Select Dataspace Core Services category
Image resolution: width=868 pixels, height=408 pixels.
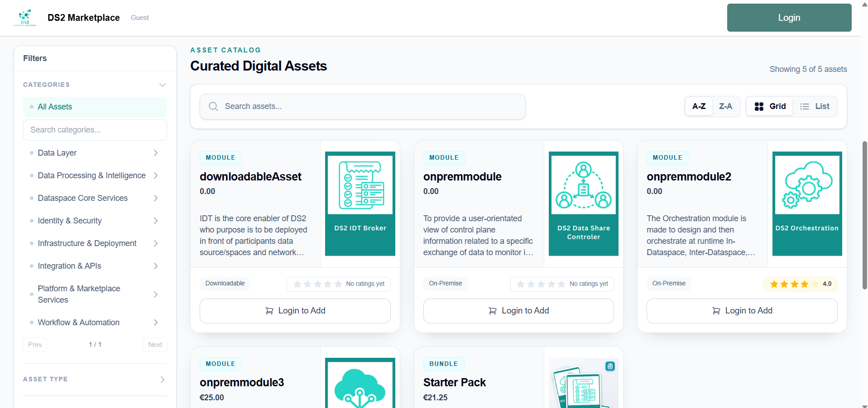tap(82, 198)
